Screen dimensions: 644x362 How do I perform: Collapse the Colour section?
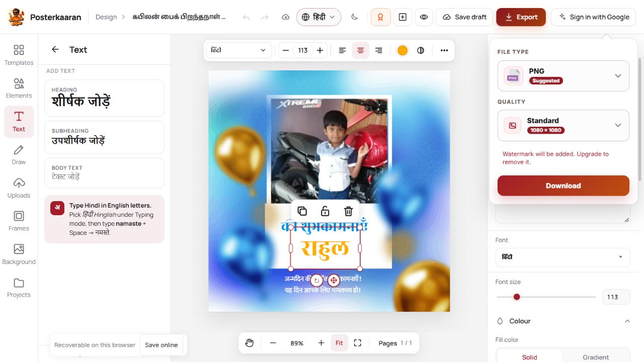click(563, 321)
